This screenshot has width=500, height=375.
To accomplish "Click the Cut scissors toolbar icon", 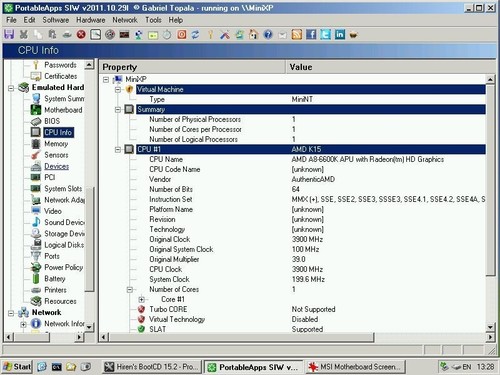I will (24, 34).
